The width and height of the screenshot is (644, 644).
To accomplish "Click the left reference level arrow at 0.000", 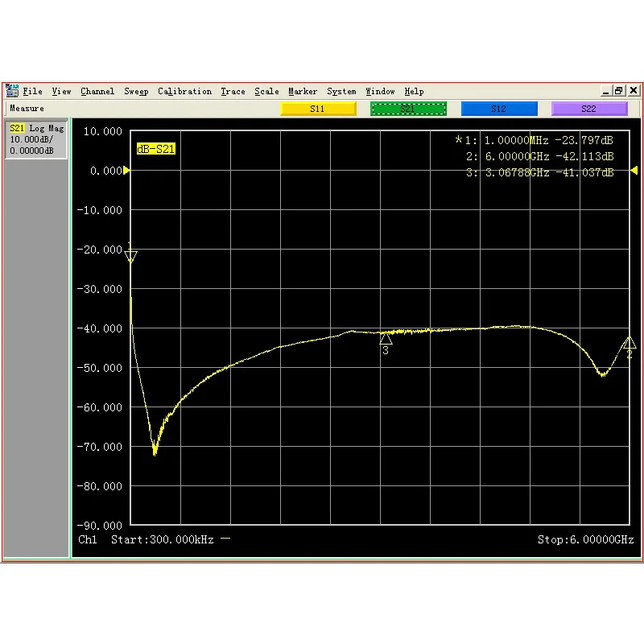I will pos(126,170).
